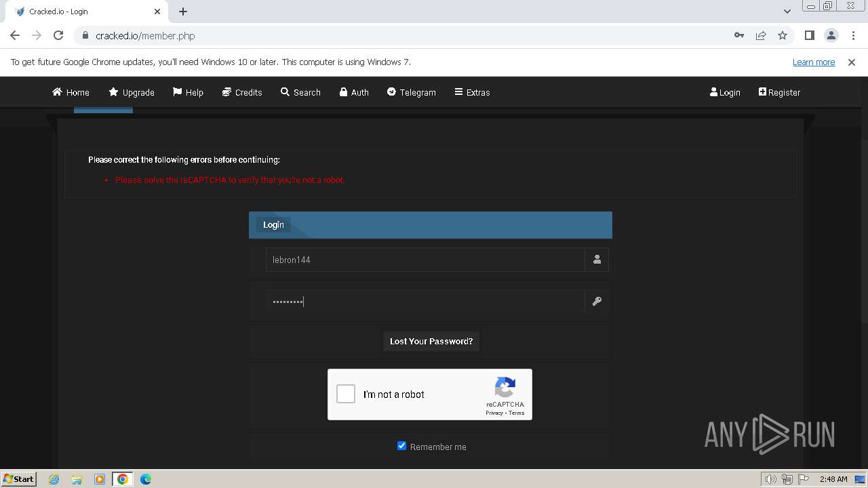Open File Explorer from the taskbar
The width and height of the screenshot is (868, 488).
click(77, 479)
